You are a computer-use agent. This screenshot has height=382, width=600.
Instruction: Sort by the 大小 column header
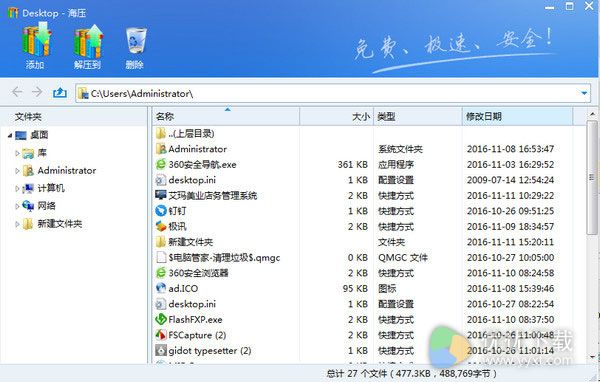pyautogui.click(x=336, y=116)
